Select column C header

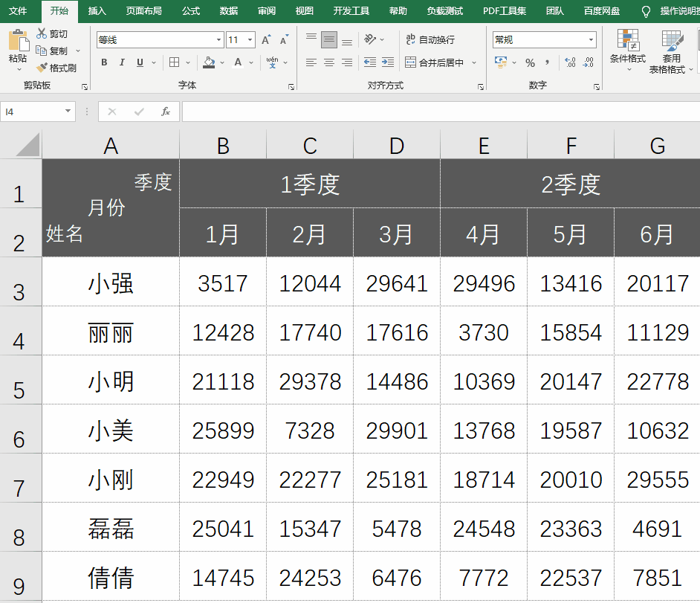(310, 144)
